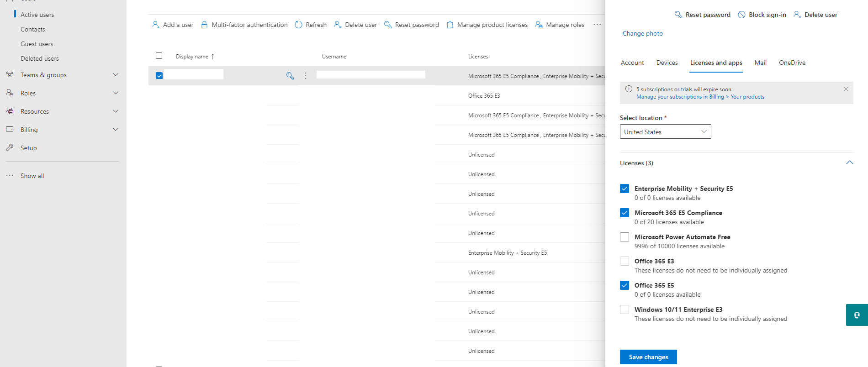The height and width of the screenshot is (367, 868).
Task: Open the help assistant floating button
Action: pyautogui.click(x=857, y=315)
